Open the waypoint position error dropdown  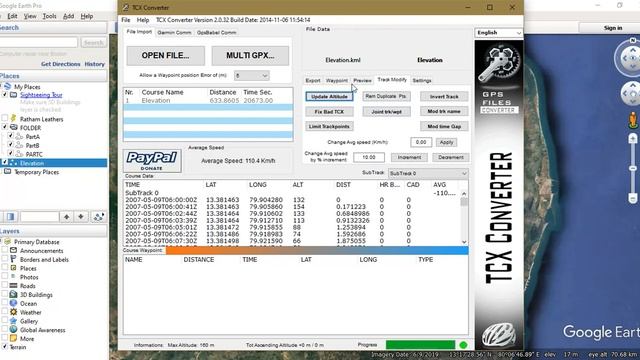pos(251,76)
